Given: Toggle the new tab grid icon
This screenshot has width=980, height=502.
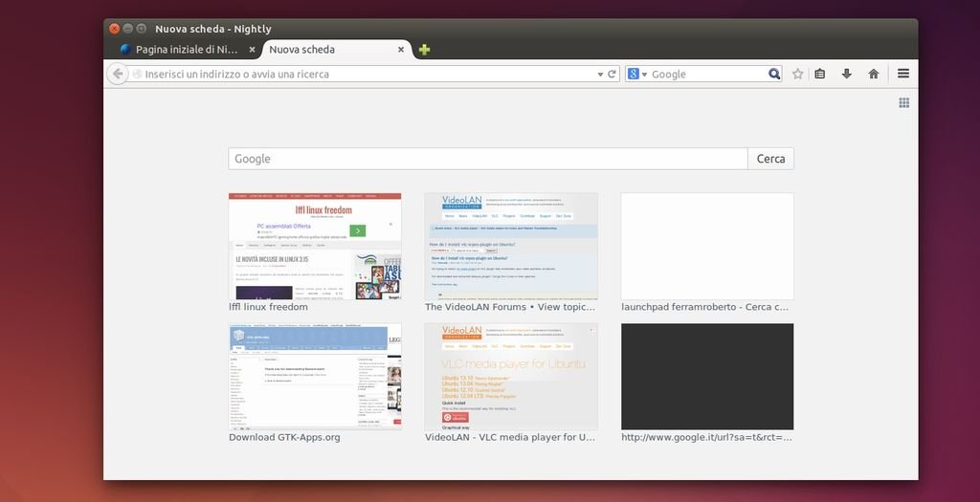Looking at the screenshot, I should [903, 102].
